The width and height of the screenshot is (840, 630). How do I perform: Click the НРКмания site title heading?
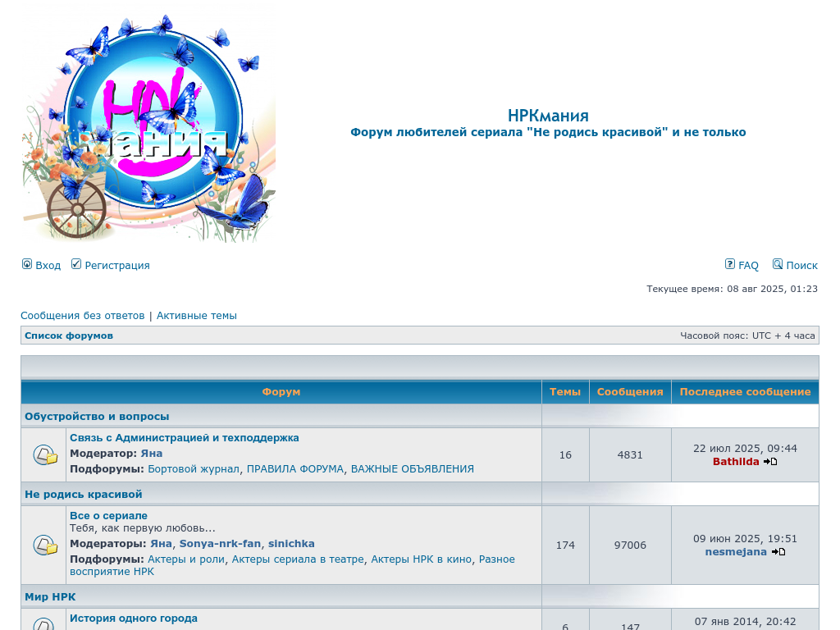tap(548, 116)
